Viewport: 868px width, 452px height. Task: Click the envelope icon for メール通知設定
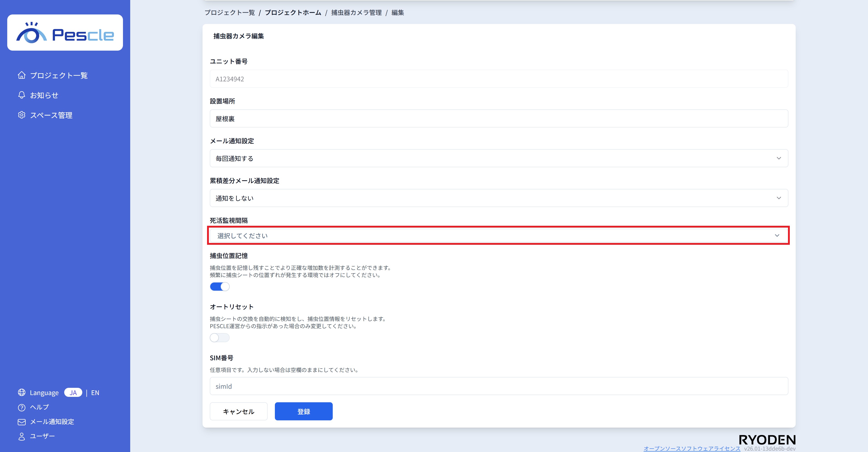21,422
